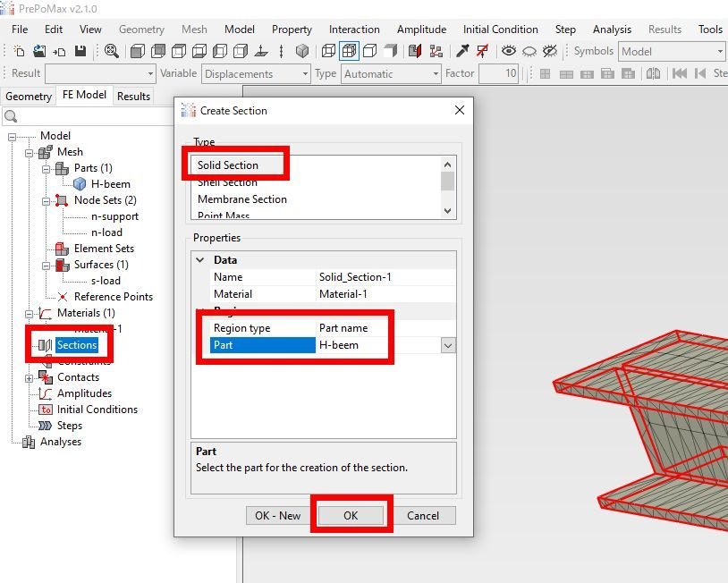Screen dimensions: 728x583
Task: Collapse the Materials (1) node
Action: coord(29,314)
